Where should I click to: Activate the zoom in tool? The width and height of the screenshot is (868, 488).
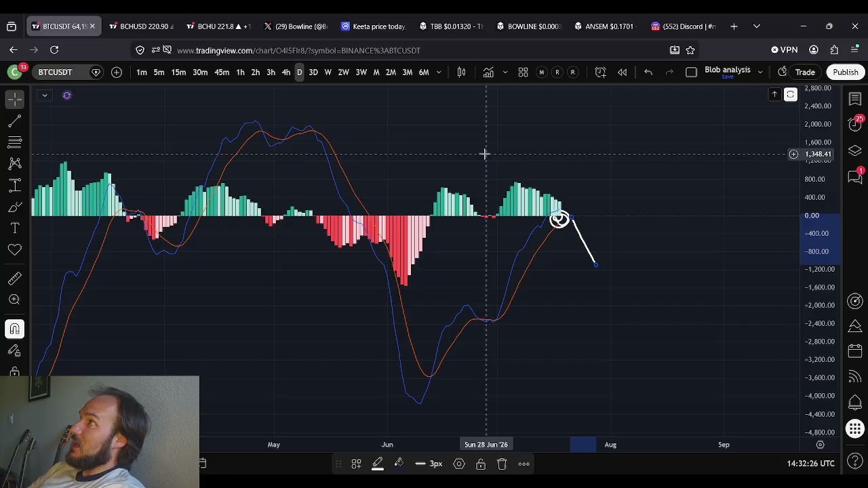[14, 300]
